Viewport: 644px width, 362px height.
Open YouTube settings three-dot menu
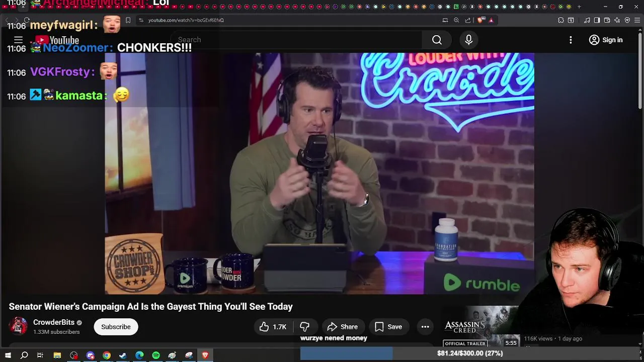click(x=571, y=40)
